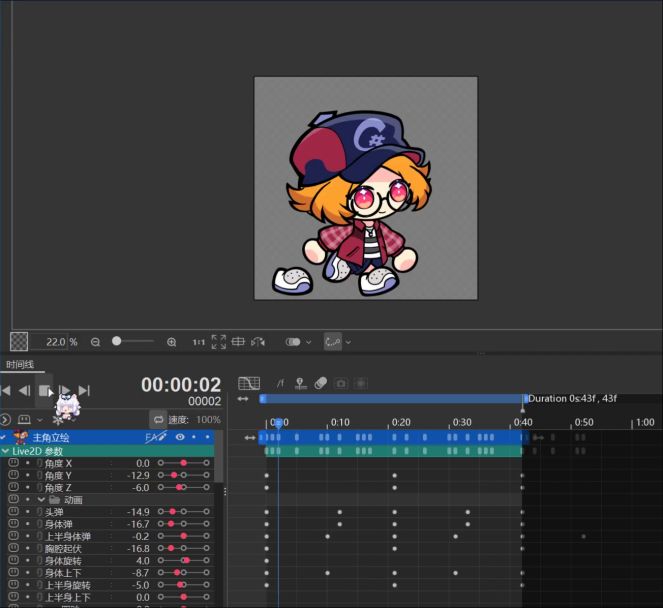Click the 1:1 actual size icon

tap(198, 342)
